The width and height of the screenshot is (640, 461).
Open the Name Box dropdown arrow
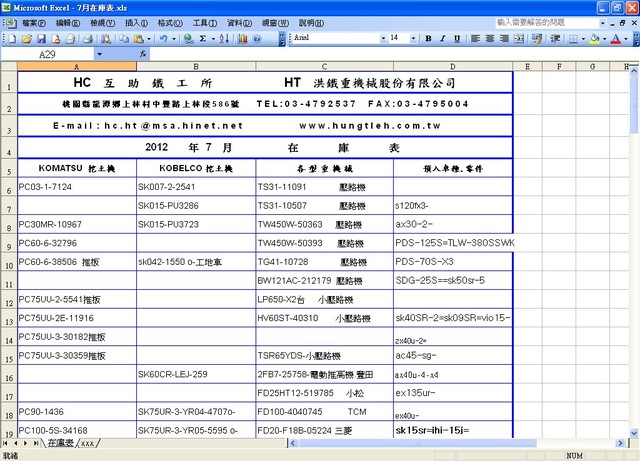click(x=100, y=54)
